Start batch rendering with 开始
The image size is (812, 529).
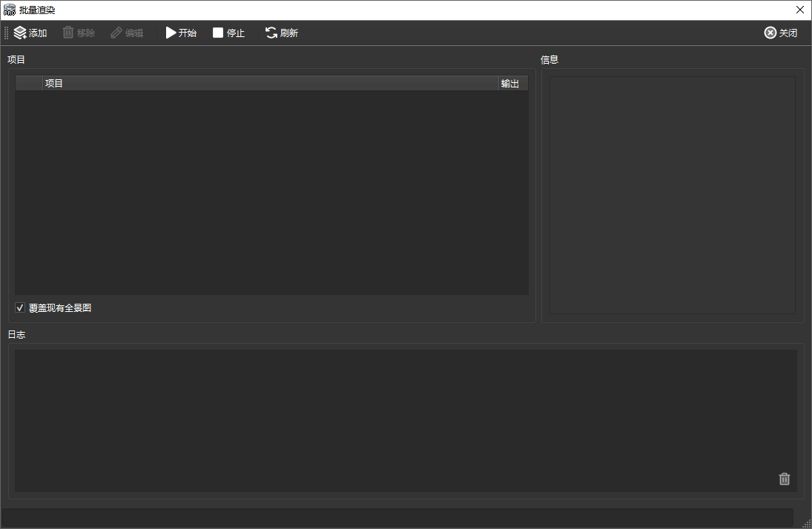(181, 33)
